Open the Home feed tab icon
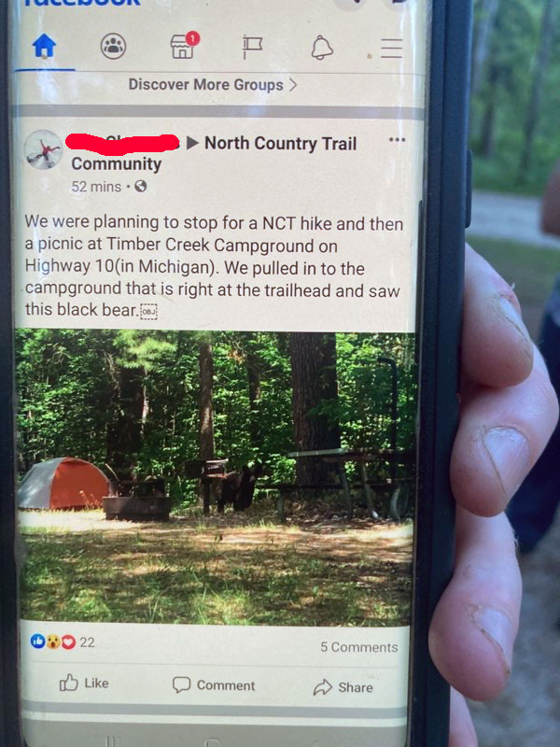Viewport: 560px width, 747px height. point(44,47)
